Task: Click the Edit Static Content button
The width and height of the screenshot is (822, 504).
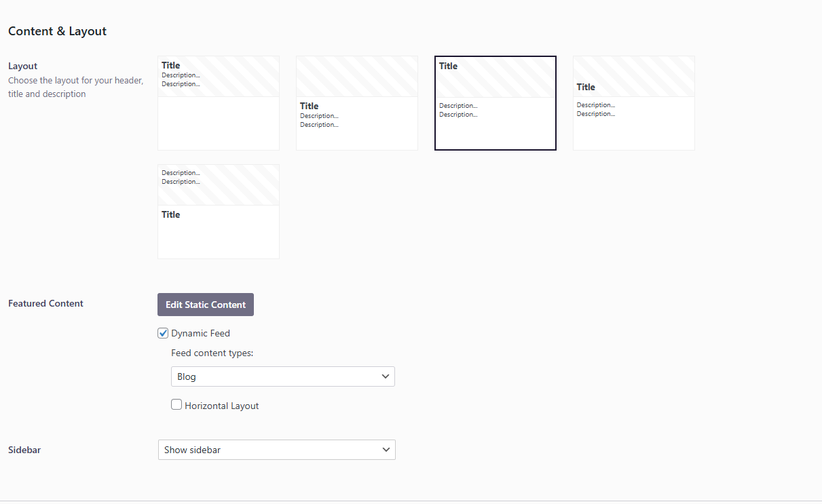Action: (206, 305)
